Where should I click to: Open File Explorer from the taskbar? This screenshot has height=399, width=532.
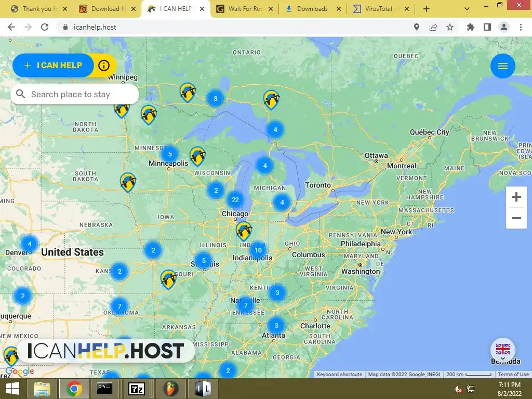coord(42,389)
